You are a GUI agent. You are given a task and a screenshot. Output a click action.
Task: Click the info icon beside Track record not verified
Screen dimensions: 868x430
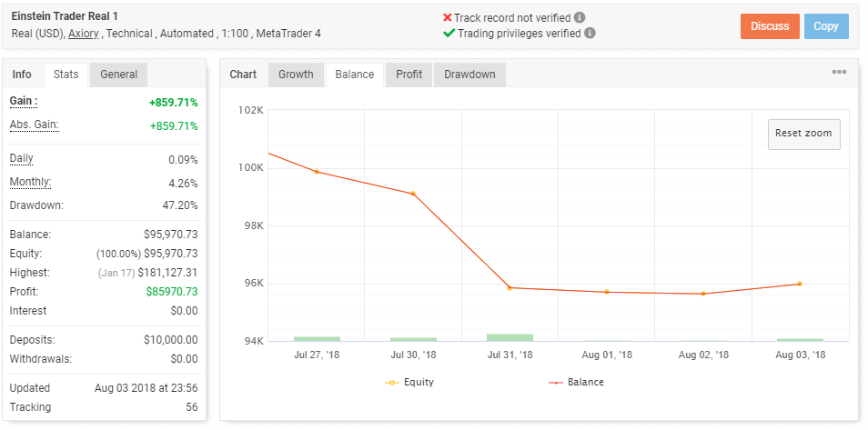(x=580, y=17)
